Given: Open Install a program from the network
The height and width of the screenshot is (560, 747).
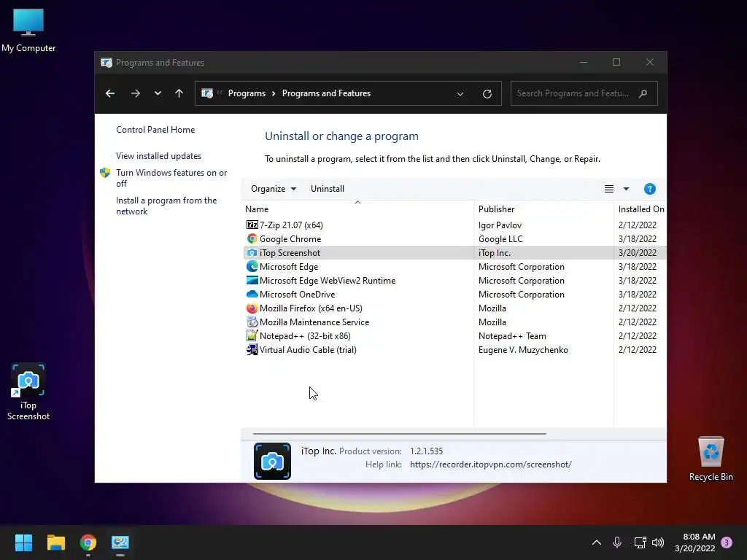Looking at the screenshot, I should [x=166, y=206].
